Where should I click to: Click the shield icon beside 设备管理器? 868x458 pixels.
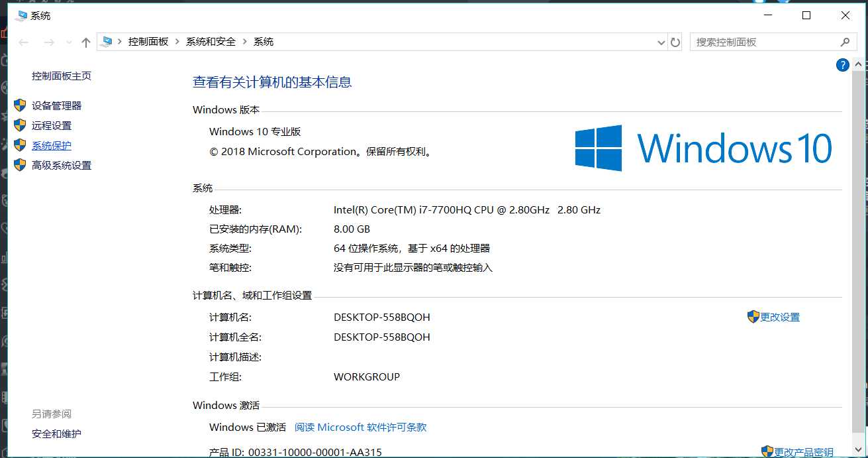pos(20,105)
